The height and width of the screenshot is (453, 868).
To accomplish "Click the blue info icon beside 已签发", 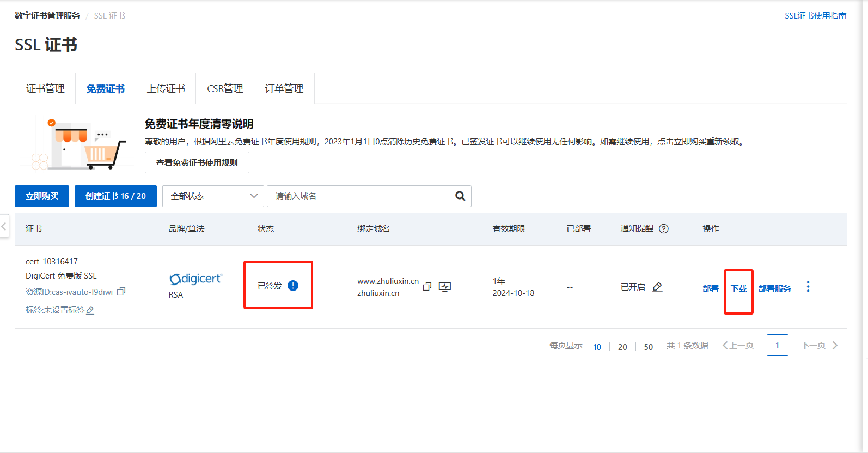I will click(293, 286).
